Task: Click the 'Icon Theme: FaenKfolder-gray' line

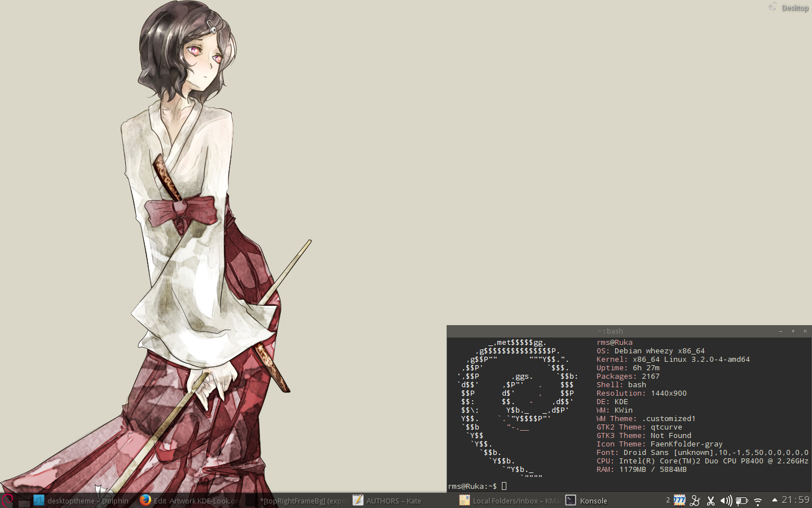Action: click(660, 444)
